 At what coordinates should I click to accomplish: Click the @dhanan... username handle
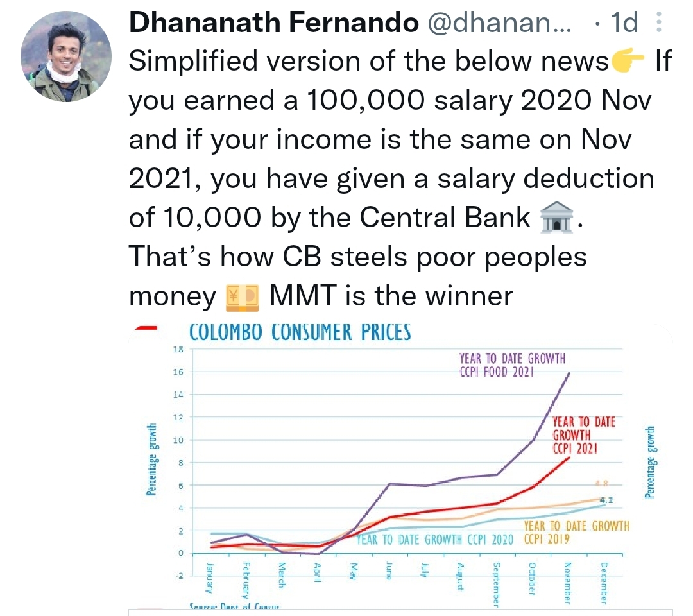pyautogui.click(x=499, y=22)
